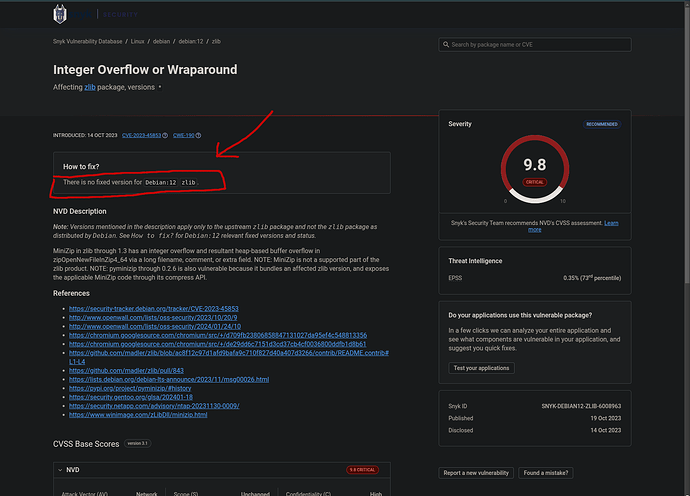Focus the package name or CVE search field

(x=535, y=44)
